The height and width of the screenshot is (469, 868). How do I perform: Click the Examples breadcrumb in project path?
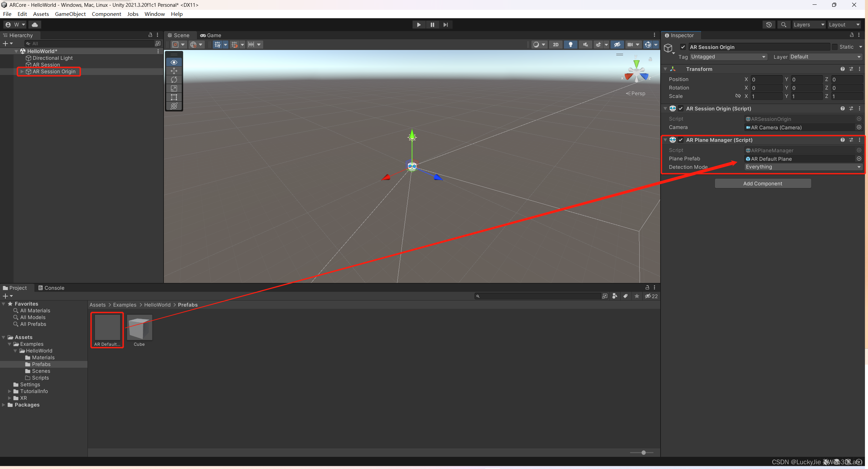[x=125, y=305]
